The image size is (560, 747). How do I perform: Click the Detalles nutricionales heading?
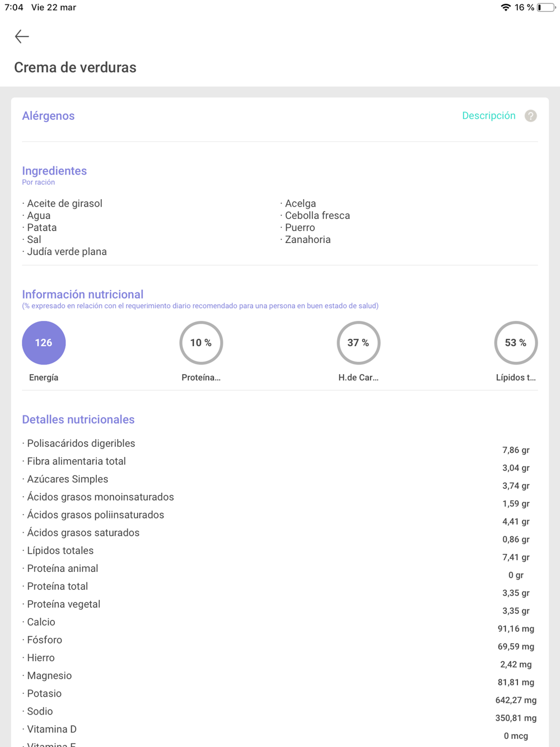pyautogui.click(x=78, y=419)
